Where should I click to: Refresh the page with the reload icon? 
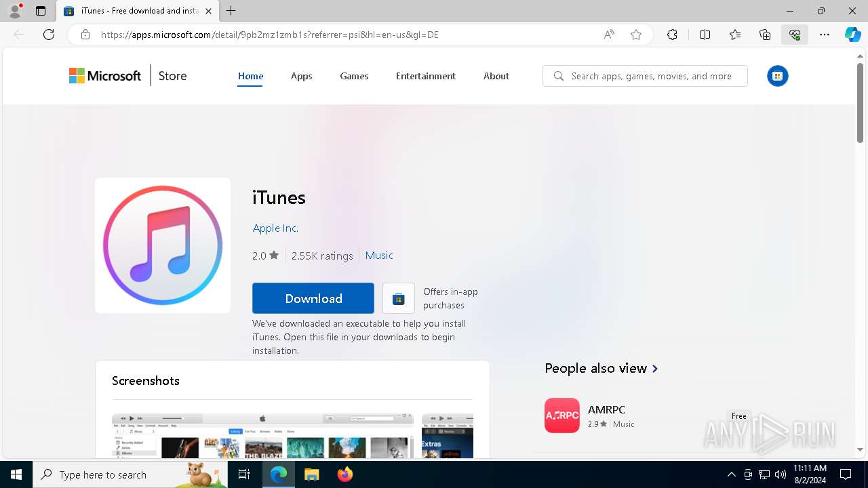[49, 35]
